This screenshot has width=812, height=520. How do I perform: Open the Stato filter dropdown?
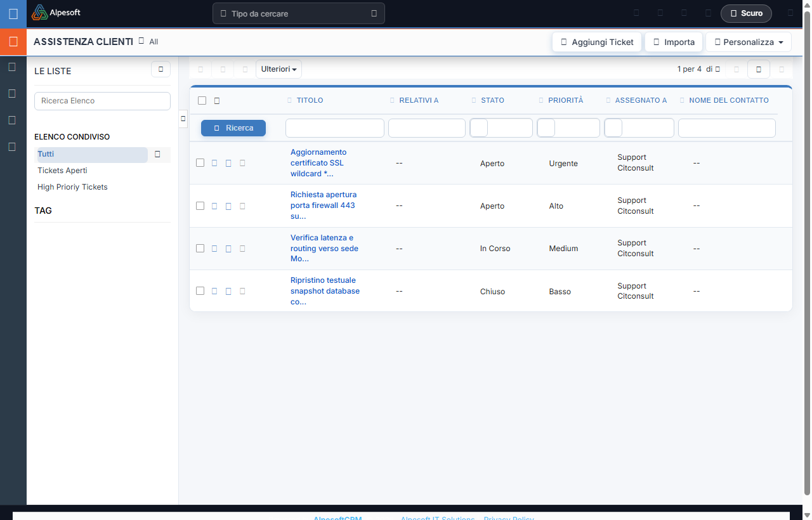[x=501, y=128]
